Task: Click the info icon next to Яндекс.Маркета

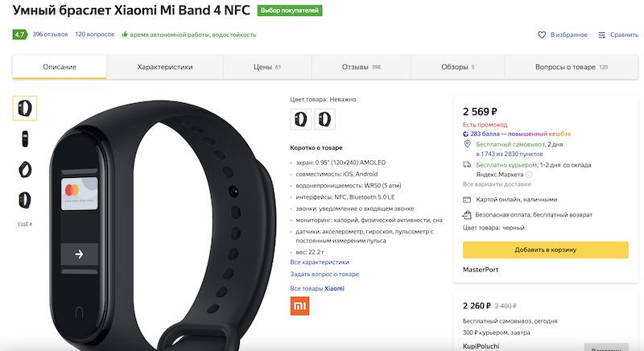Action: 529,175
